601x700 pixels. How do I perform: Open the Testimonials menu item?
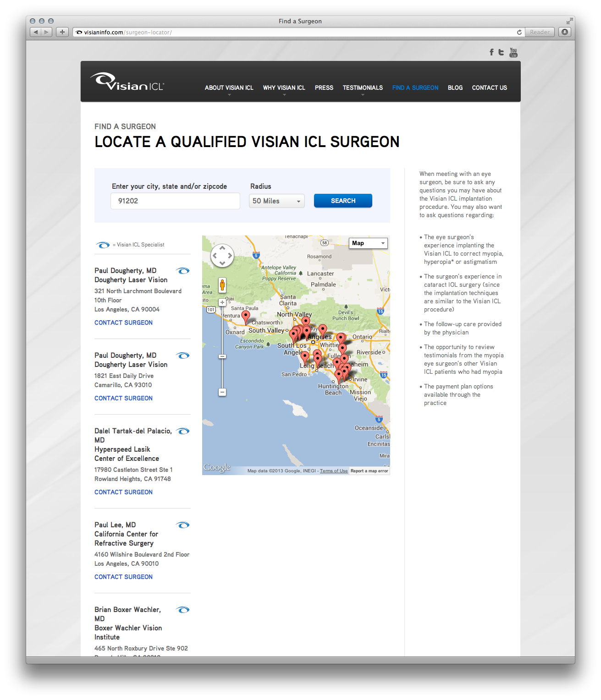point(363,88)
